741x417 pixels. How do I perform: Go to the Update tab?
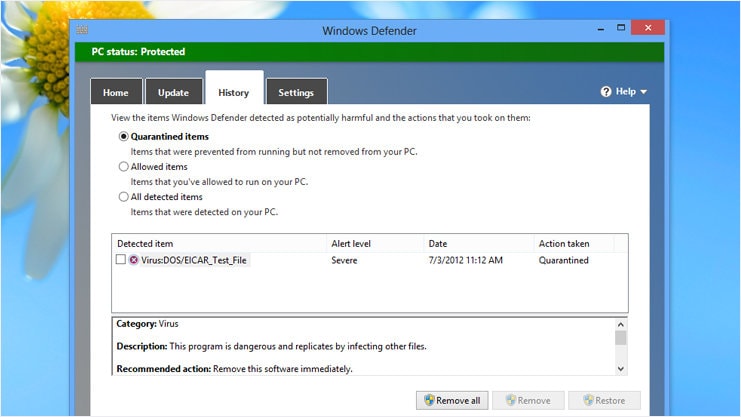(173, 93)
